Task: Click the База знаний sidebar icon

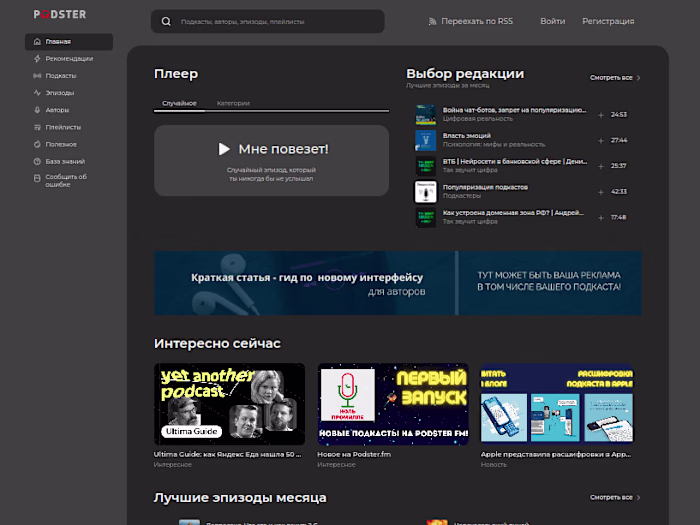Action: pyautogui.click(x=38, y=162)
